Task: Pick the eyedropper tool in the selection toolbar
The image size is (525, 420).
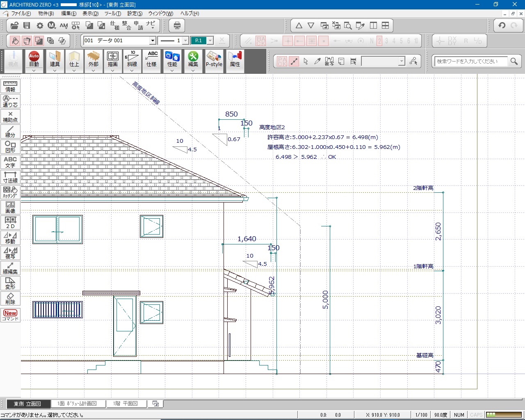Action: (x=317, y=62)
